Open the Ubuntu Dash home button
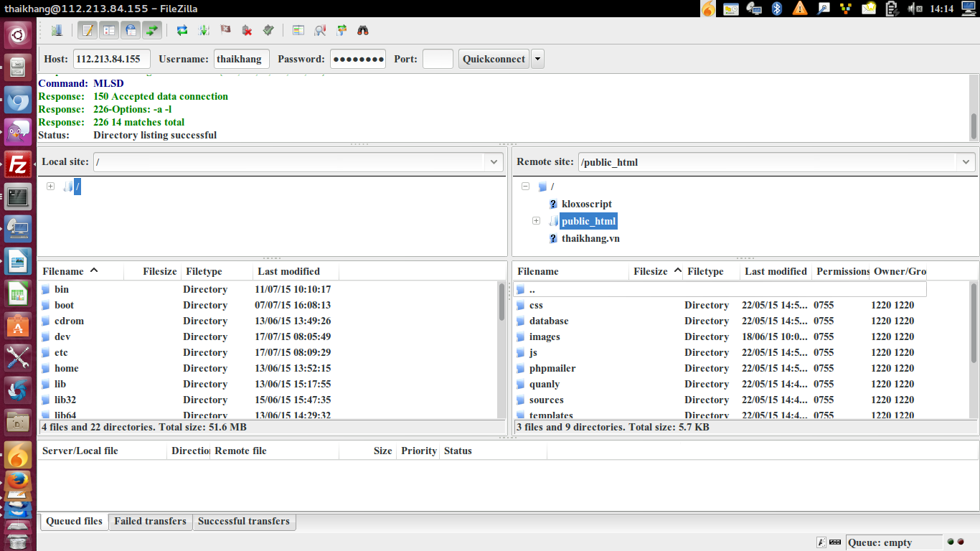This screenshot has width=980, height=551. [x=18, y=34]
